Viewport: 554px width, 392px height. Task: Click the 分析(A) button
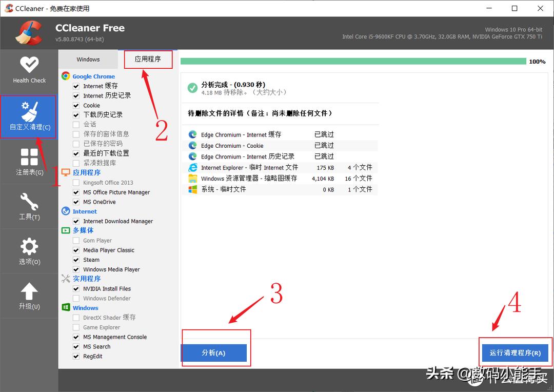pyautogui.click(x=215, y=352)
